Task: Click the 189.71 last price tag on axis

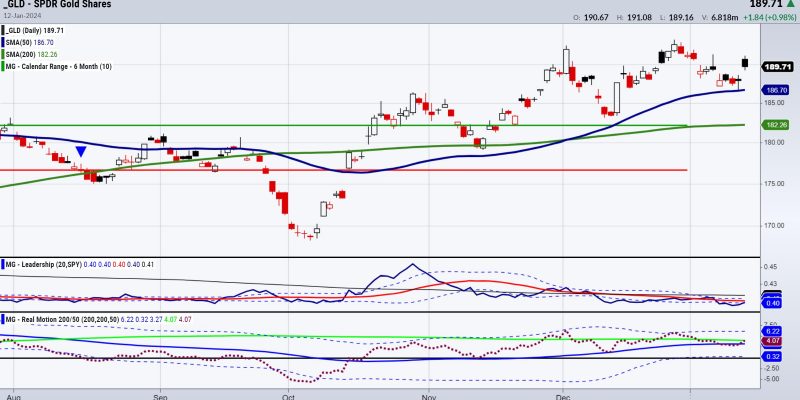Action: coord(778,67)
